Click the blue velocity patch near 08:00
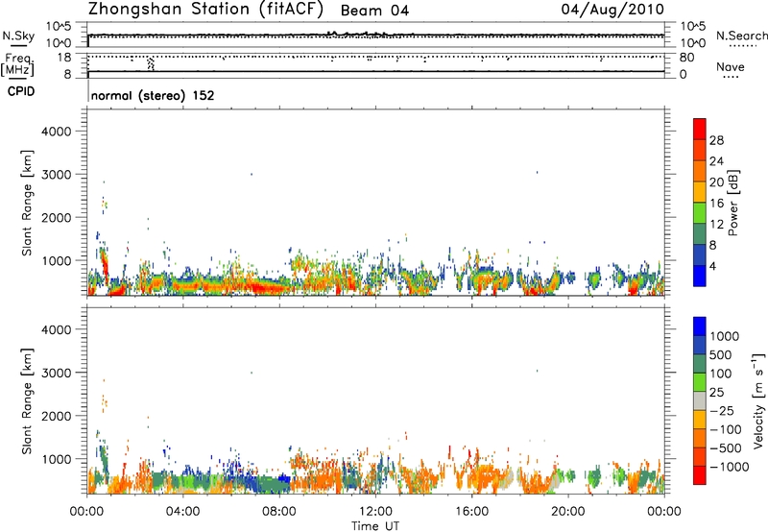The width and height of the screenshot is (768, 532). tap(284, 479)
